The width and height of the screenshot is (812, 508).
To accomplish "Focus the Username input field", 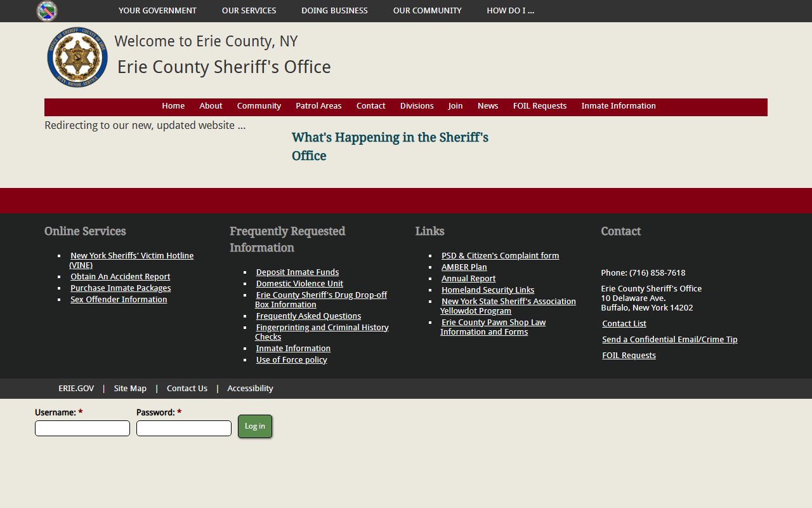I will [82, 429].
